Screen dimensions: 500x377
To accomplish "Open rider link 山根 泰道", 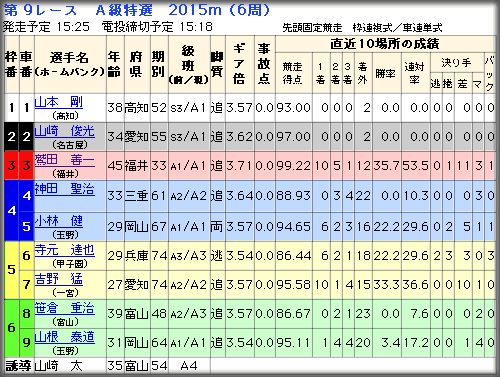I will [x=65, y=337].
